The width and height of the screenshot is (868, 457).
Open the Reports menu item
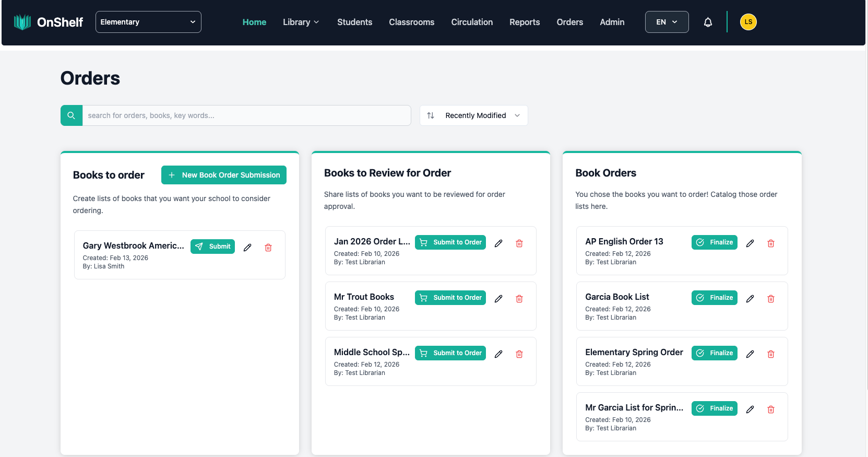click(x=525, y=22)
